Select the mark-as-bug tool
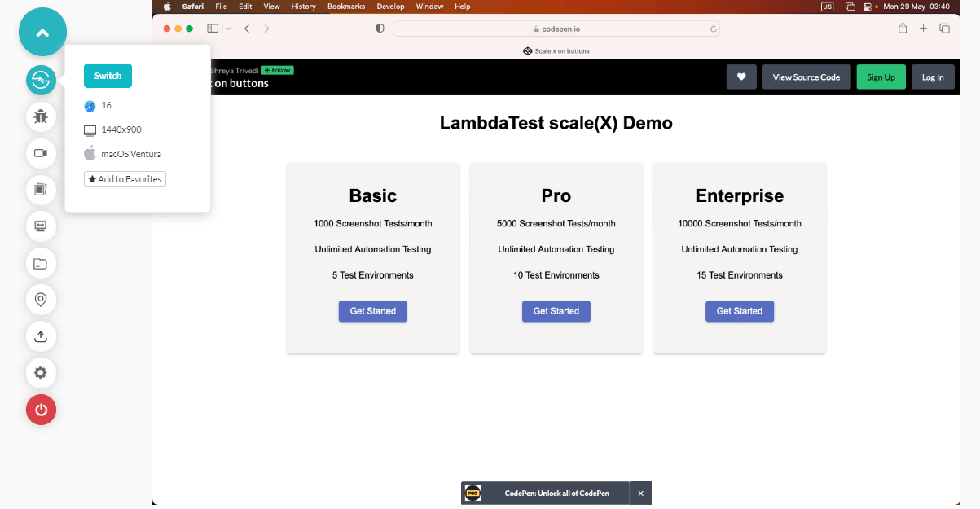 (41, 116)
